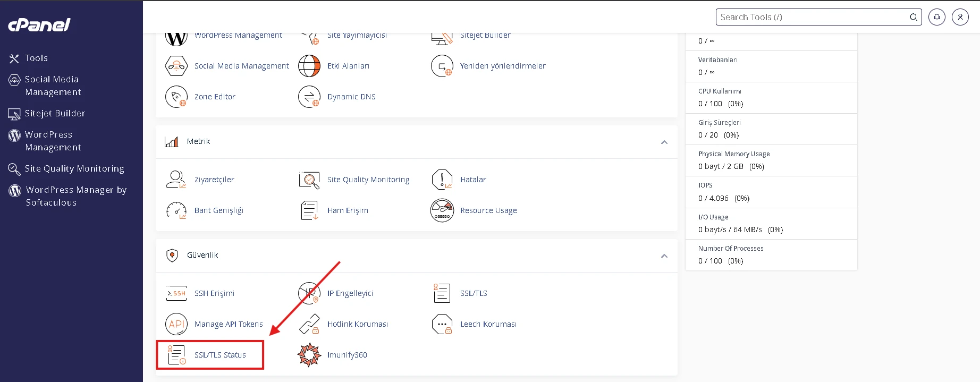Open the SSH Erişimi icon

[x=176, y=293]
